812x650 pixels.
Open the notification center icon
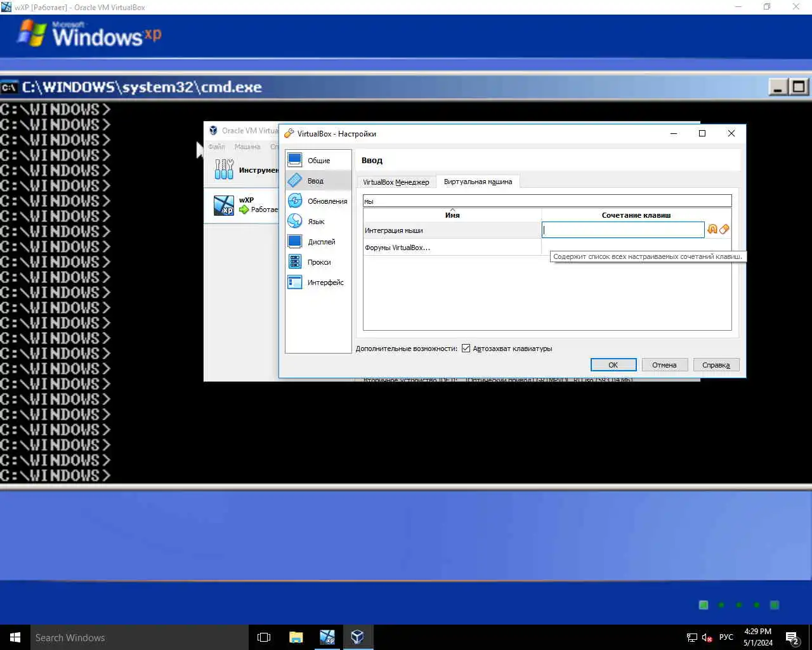792,637
